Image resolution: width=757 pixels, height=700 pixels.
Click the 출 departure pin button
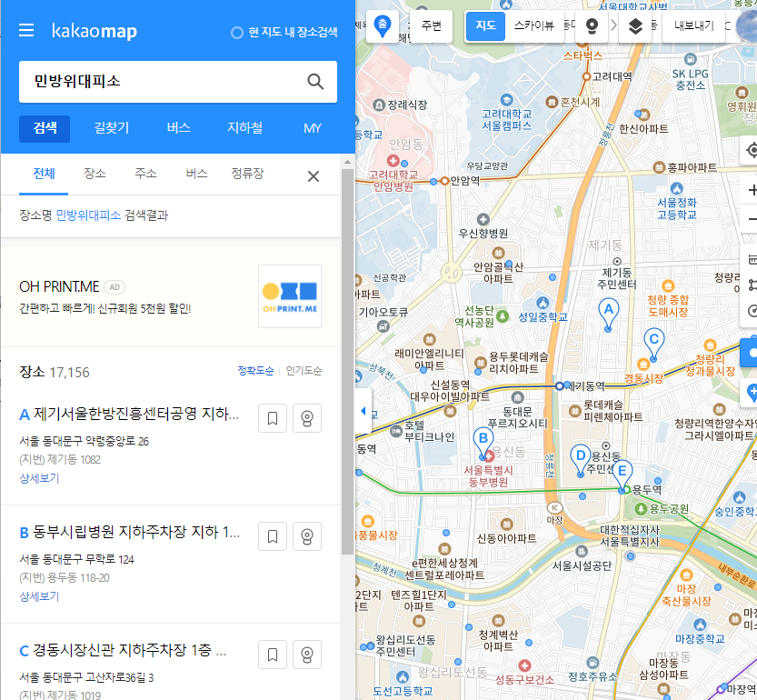[383, 26]
